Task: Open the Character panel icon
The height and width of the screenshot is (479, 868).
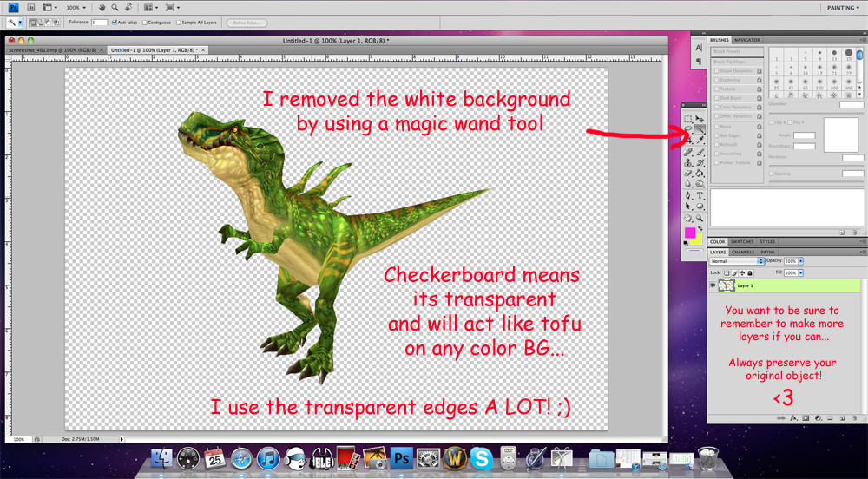Action: click(699, 48)
